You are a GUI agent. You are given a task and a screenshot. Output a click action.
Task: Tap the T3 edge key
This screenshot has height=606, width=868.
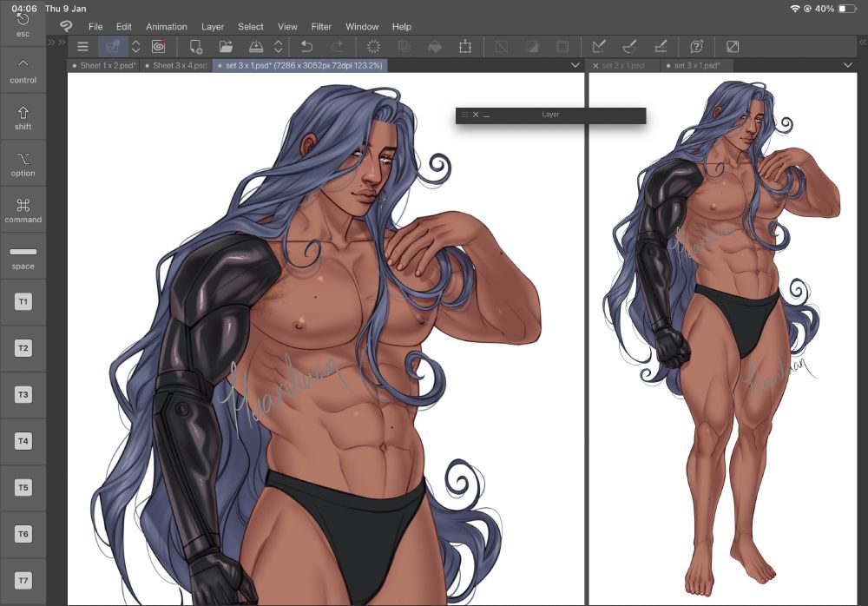[23, 395]
